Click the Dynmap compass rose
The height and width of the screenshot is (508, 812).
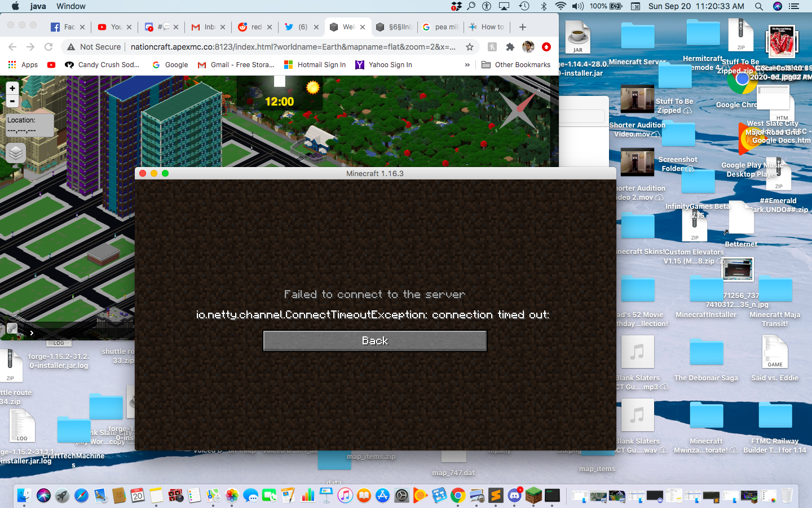(518, 109)
